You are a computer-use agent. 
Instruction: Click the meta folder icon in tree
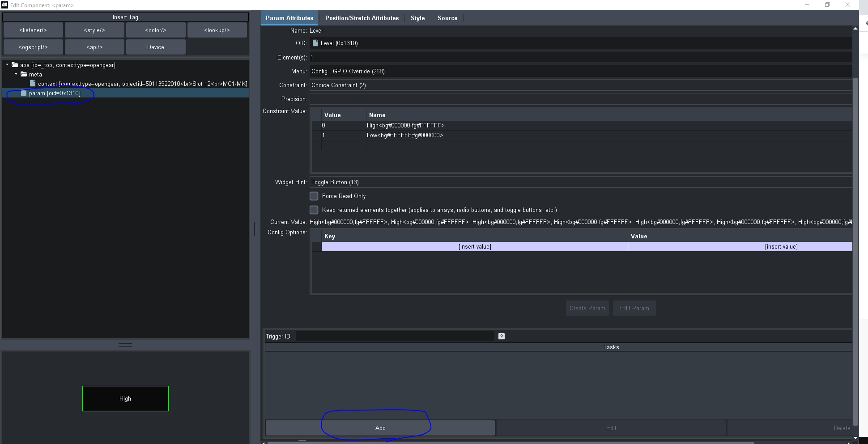pyautogui.click(x=24, y=74)
